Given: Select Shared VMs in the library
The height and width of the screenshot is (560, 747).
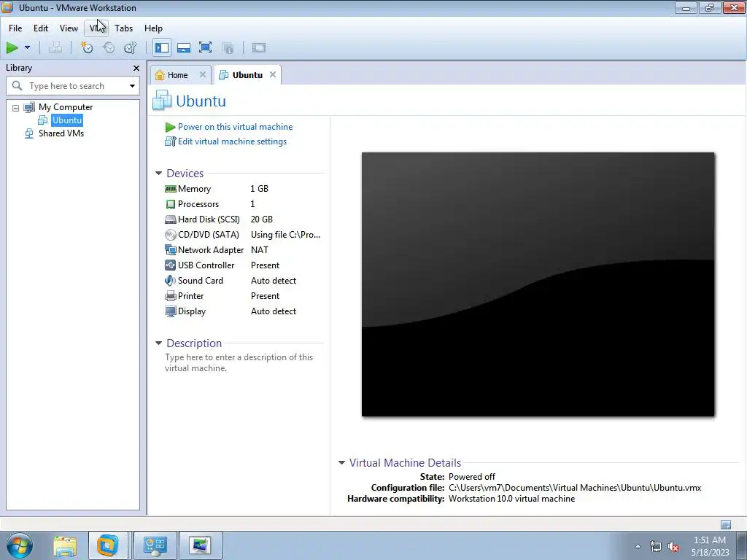Looking at the screenshot, I should pyautogui.click(x=61, y=133).
